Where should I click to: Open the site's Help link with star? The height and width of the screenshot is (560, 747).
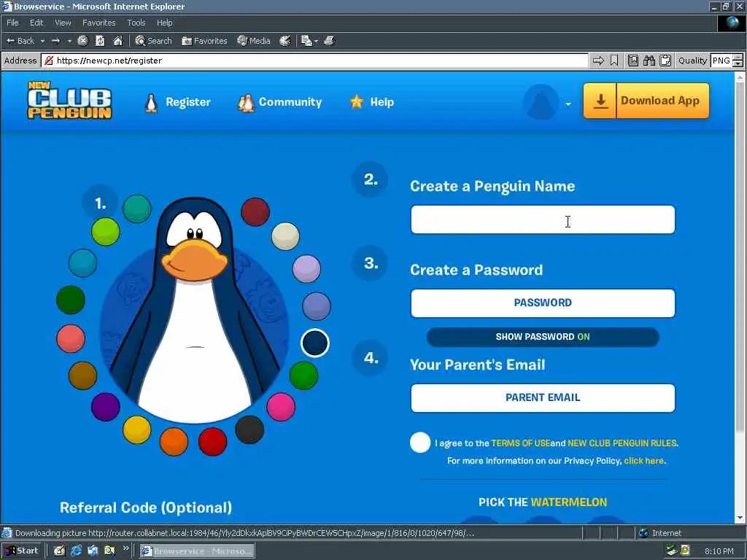372,102
